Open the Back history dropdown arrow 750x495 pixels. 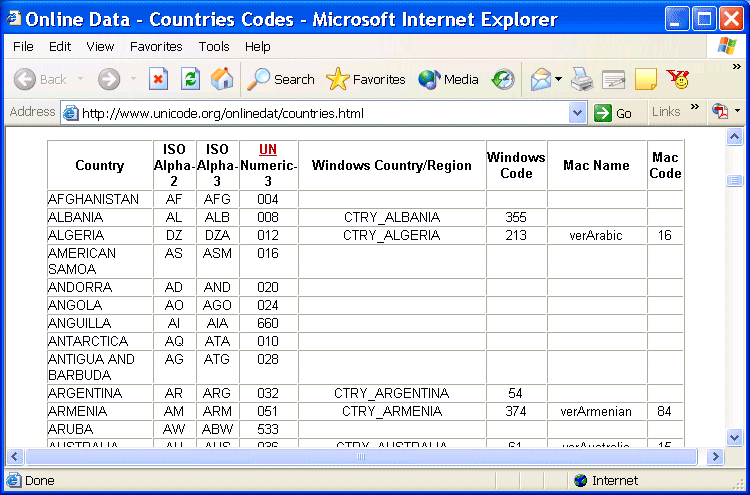tap(80, 79)
